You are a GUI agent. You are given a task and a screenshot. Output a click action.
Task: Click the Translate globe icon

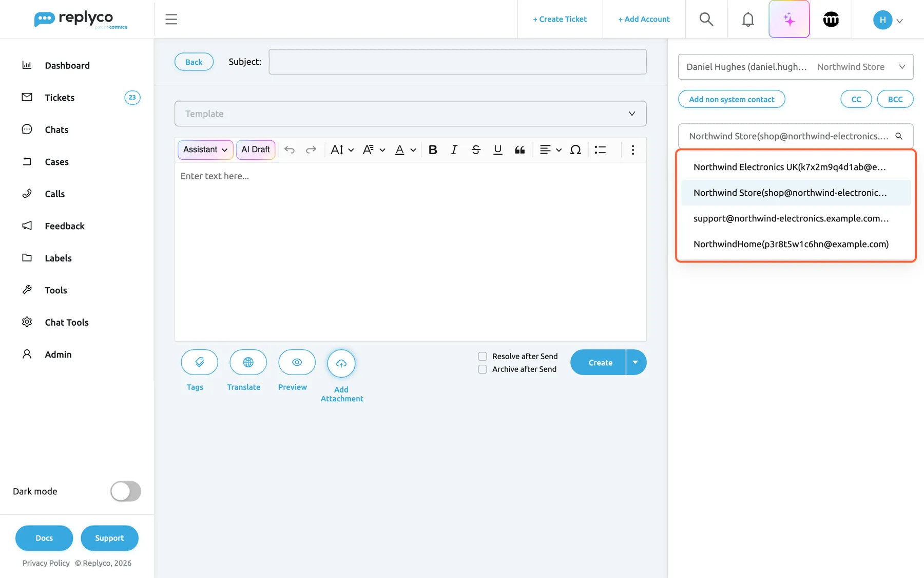point(248,362)
